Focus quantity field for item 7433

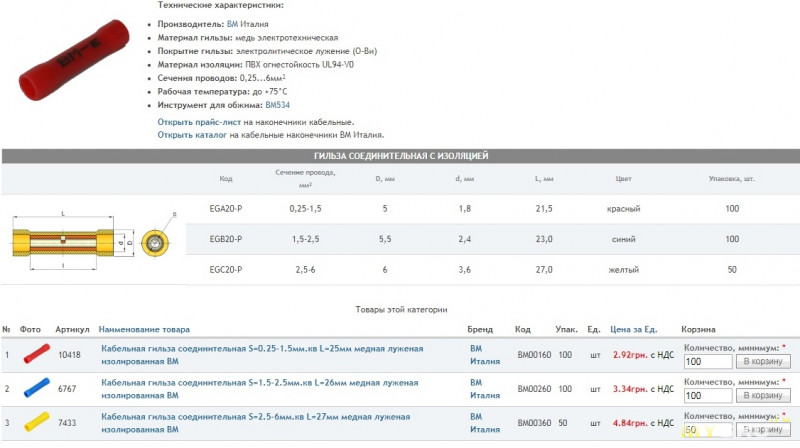tap(708, 430)
